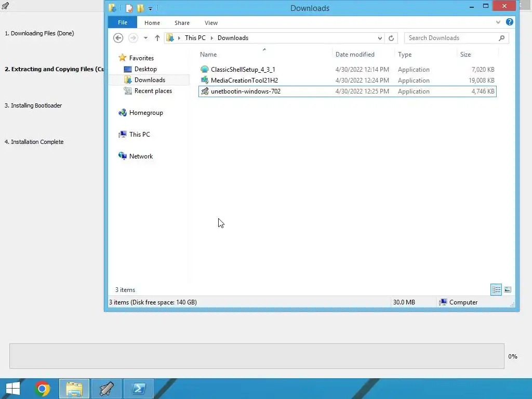The height and width of the screenshot is (399, 532).
Task: Open the File ribbon tab
Action: coord(123,22)
